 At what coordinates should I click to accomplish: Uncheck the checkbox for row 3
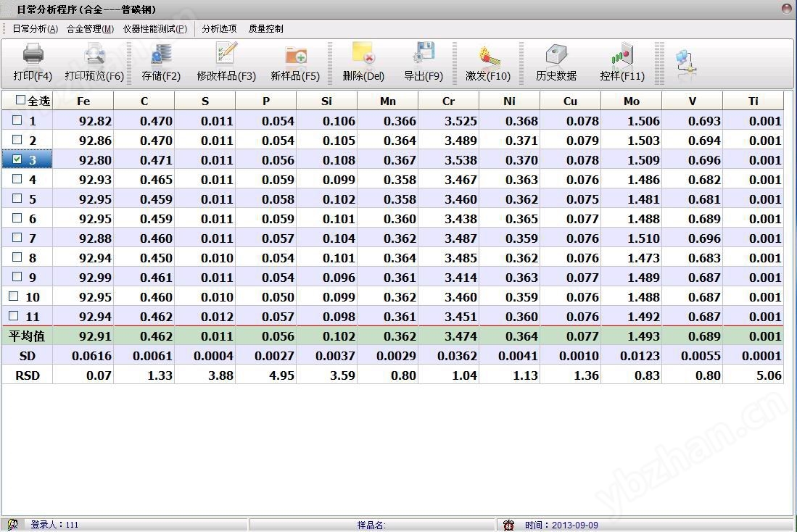click(17, 159)
